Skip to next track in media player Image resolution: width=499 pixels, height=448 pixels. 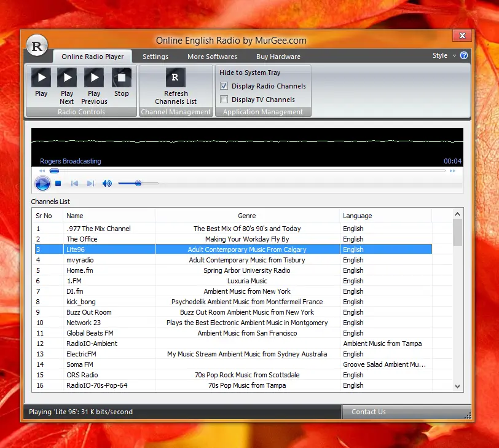click(x=91, y=183)
